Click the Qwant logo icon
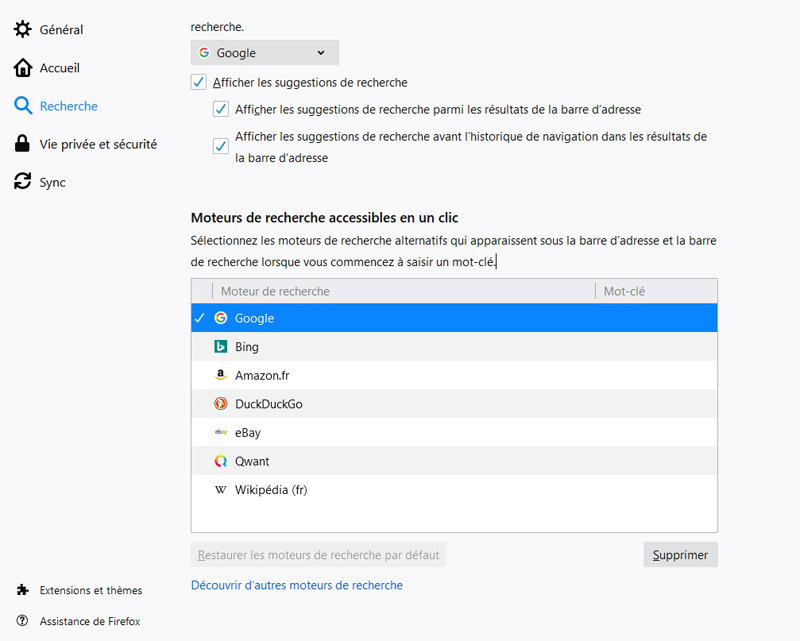800x641 pixels. (221, 461)
